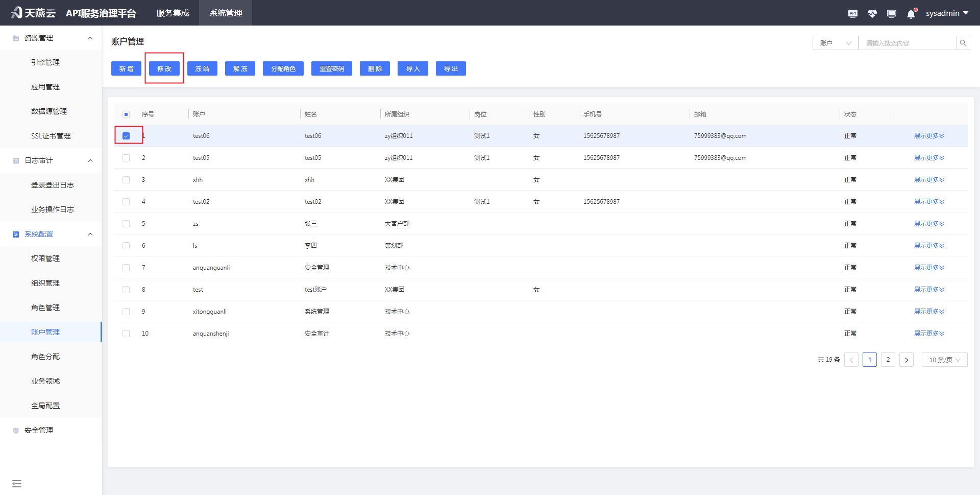The width and height of the screenshot is (980, 495).
Task: Open the 账户 search type dropdown
Action: 835,43
